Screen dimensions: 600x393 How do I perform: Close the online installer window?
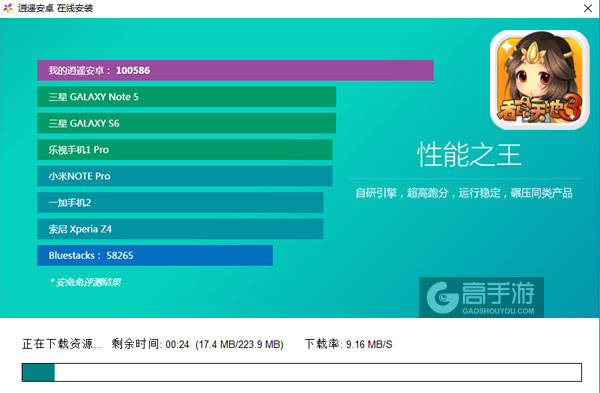[588, 8]
